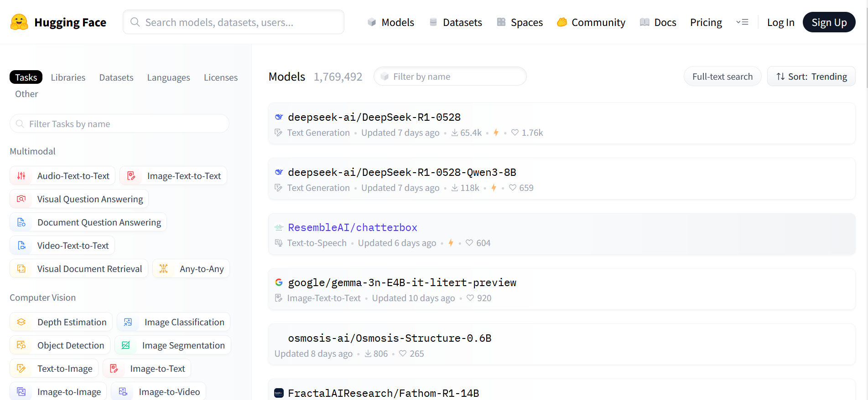Open osmosis-ai/Osmosis-Structure-0.6B model
The image size is (868, 400).
click(561, 344)
